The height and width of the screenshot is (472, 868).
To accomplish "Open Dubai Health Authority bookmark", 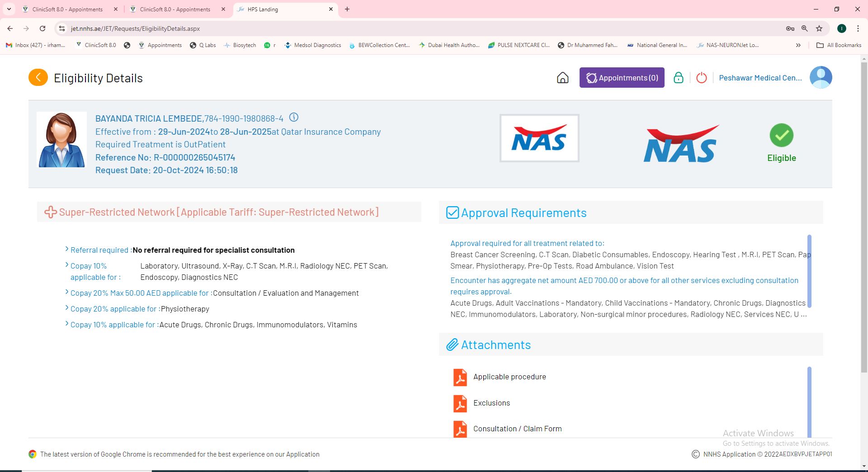I will tap(449, 45).
